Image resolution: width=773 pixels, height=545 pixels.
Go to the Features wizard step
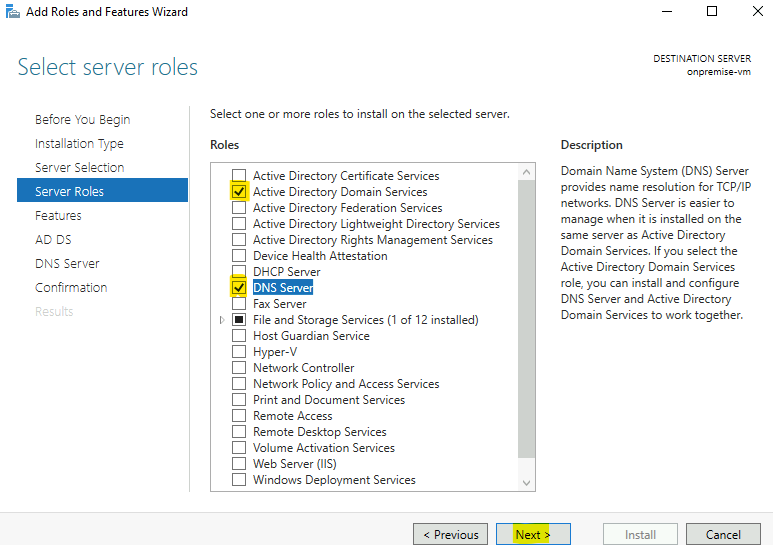click(58, 215)
